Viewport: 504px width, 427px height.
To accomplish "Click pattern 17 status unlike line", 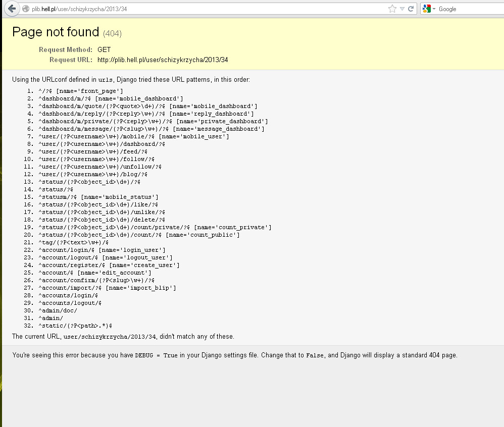I will coord(102,212).
